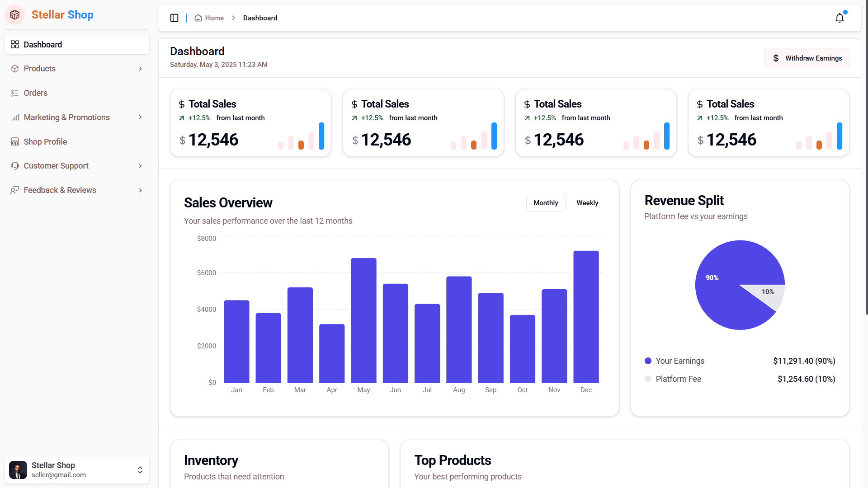Expand Marketing & Promotions chevron

pyautogui.click(x=140, y=117)
